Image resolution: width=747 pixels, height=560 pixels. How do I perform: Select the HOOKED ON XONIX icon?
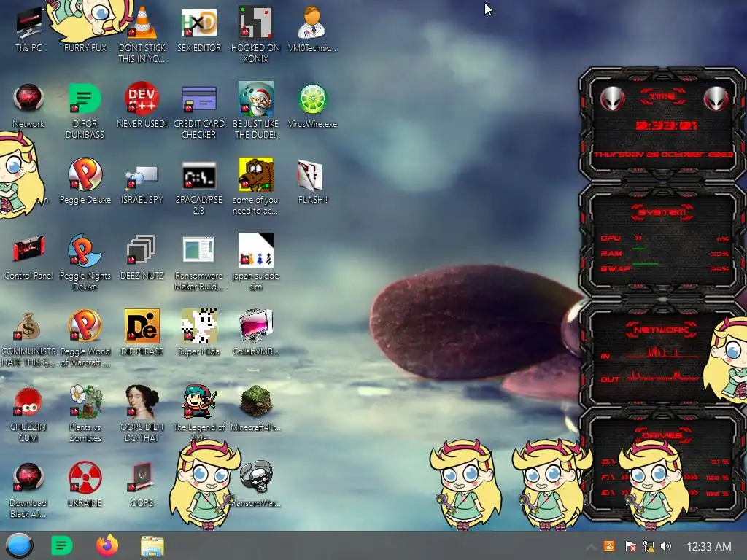coord(255,34)
